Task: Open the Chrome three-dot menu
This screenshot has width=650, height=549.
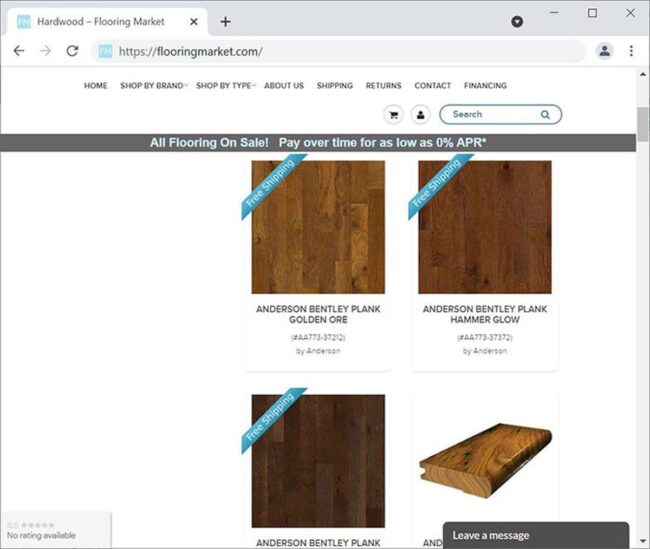Action: pyautogui.click(x=631, y=51)
